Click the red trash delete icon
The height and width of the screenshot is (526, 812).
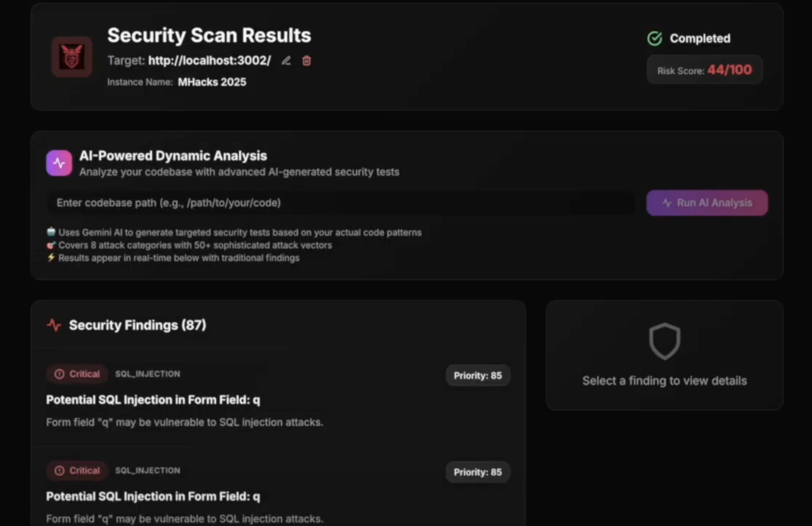click(306, 61)
